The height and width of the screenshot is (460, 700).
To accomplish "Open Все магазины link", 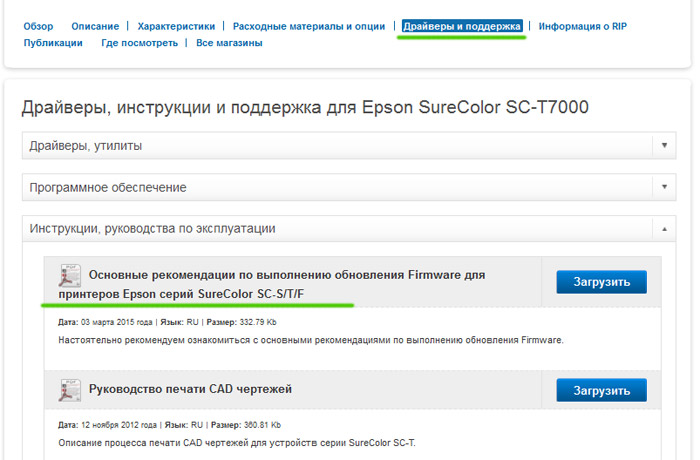I will pos(229,43).
